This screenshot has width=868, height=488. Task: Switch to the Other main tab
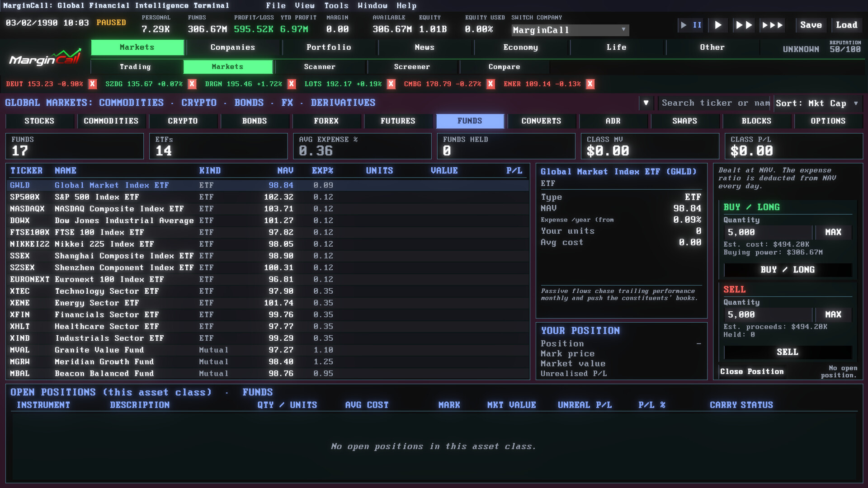click(x=712, y=47)
